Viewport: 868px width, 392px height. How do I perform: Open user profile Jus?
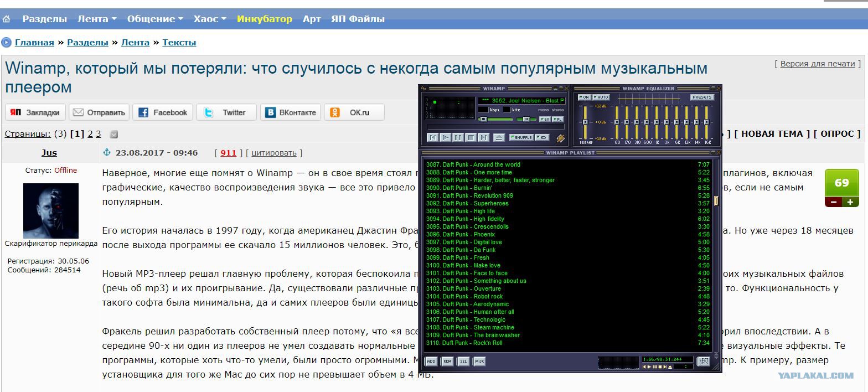coord(49,153)
